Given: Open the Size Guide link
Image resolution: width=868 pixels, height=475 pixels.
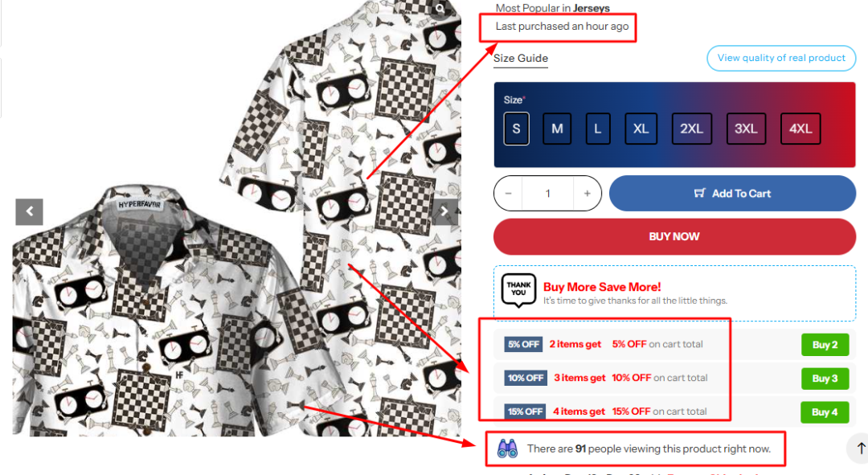Looking at the screenshot, I should click(x=521, y=58).
